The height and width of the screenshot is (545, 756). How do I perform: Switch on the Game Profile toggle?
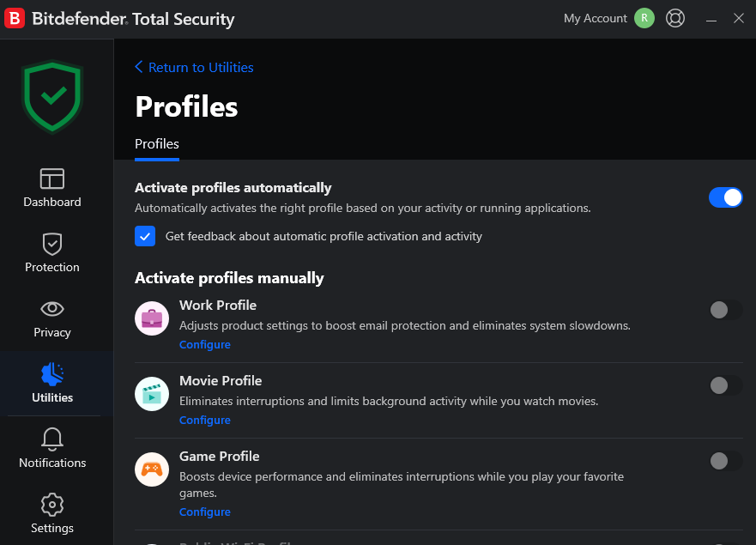coord(726,461)
